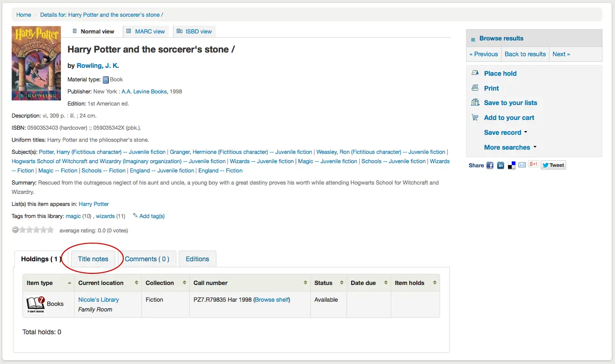Click the Harry Potter book cover image
615x364 pixels.
click(36, 63)
